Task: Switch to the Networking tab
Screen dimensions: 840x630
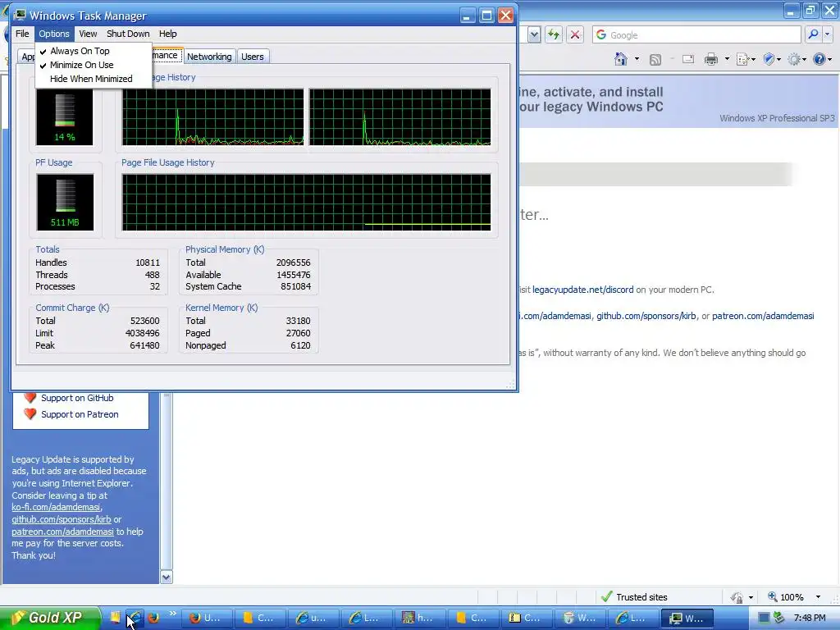Action: point(209,57)
